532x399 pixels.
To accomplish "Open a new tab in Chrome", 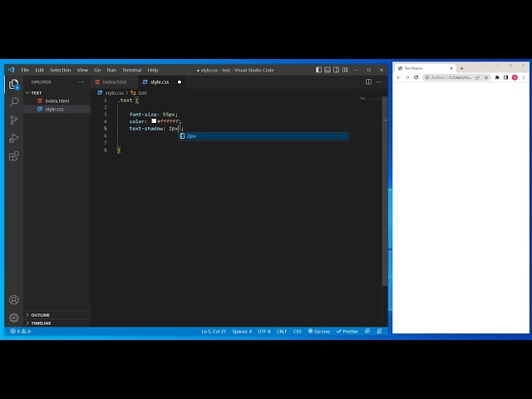I will [x=462, y=68].
